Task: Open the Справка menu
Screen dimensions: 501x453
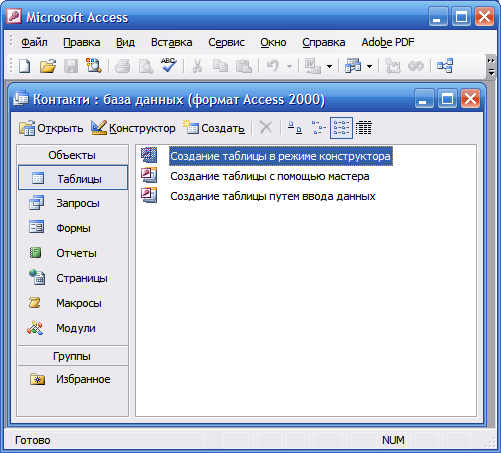Action: coord(324,42)
